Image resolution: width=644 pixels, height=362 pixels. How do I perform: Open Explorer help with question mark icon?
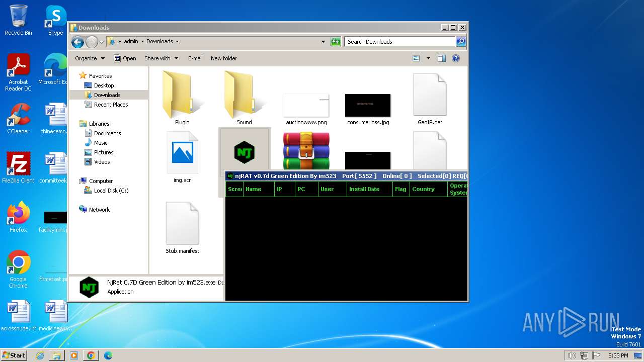[456, 58]
